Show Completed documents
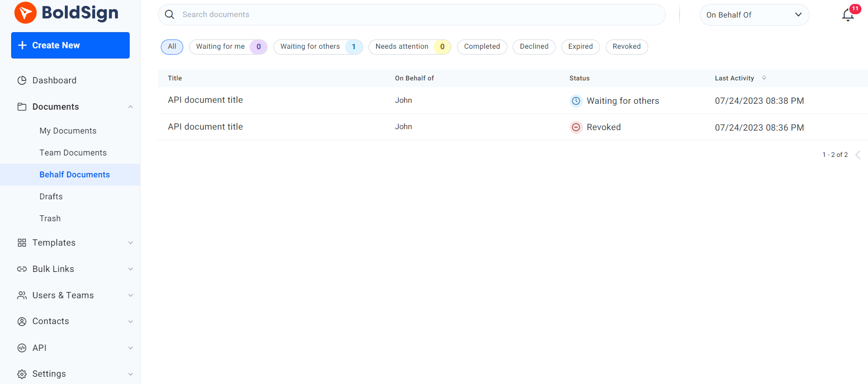Screen dimensions: 868x384 [x=482, y=47]
